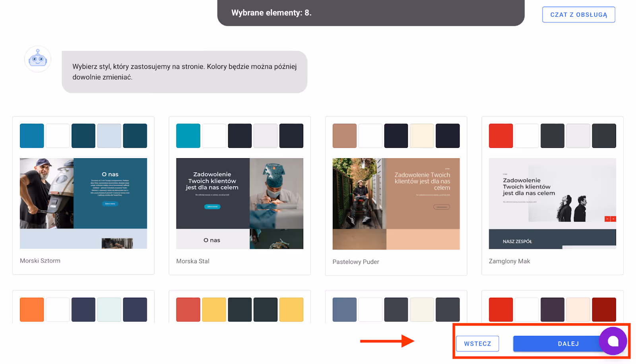Click the first yellow swatch in second bottom palette

pyautogui.click(x=214, y=310)
